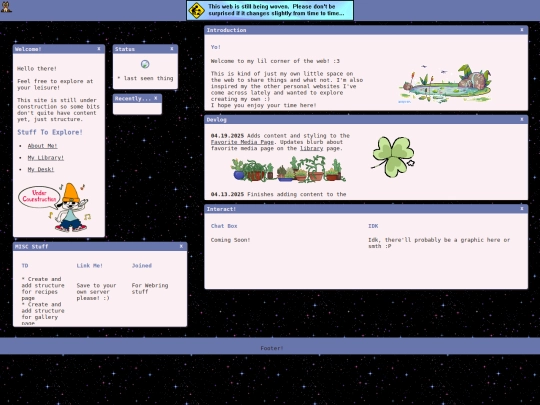The width and height of the screenshot is (540, 405).
Task: Click the pond illustration in Introduction
Action: click(x=446, y=84)
